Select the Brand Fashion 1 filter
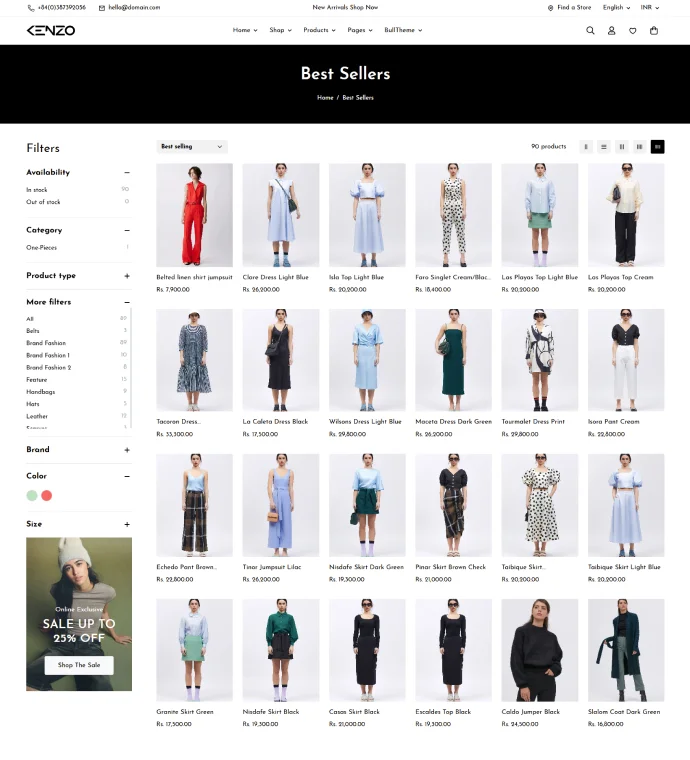The image size is (690, 760). pyautogui.click(x=47, y=355)
